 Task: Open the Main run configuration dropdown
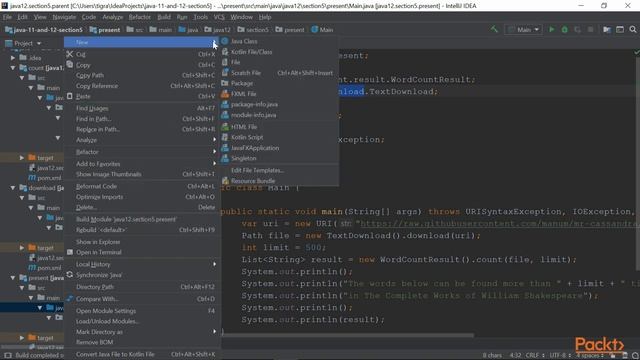524,30
